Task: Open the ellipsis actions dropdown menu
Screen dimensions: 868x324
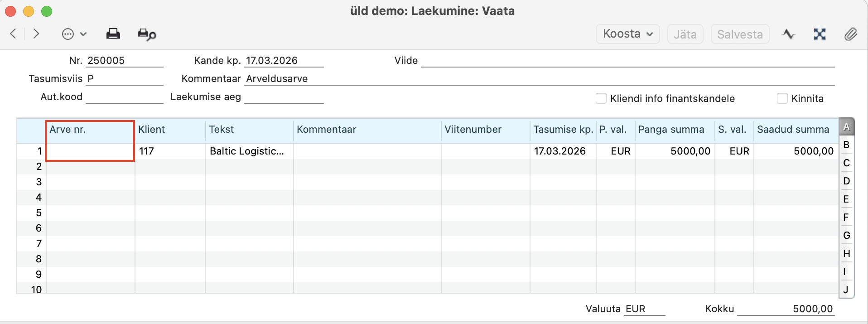Action: coord(74,34)
